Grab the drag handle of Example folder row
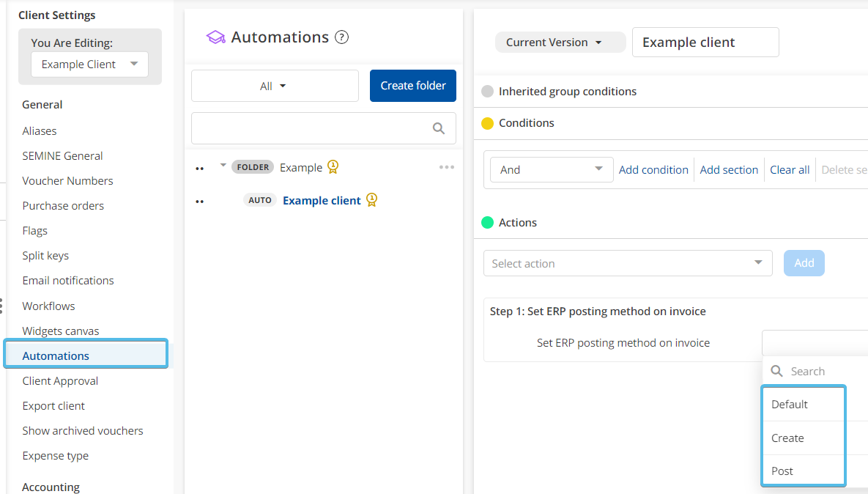This screenshot has width=868, height=494. [199, 169]
